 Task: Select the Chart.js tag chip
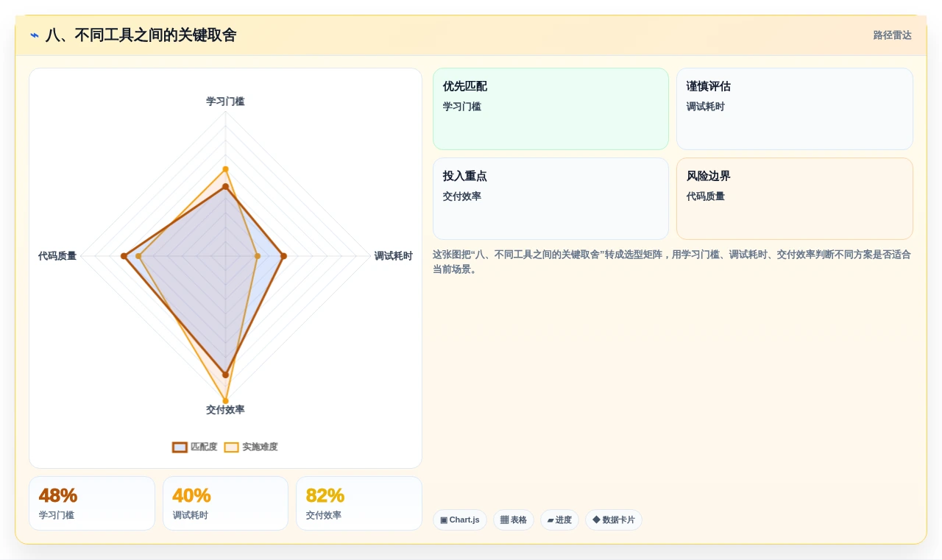[460, 520]
